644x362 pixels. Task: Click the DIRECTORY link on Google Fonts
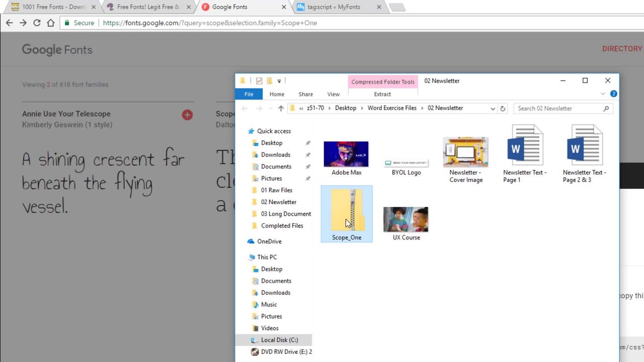click(622, 49)
